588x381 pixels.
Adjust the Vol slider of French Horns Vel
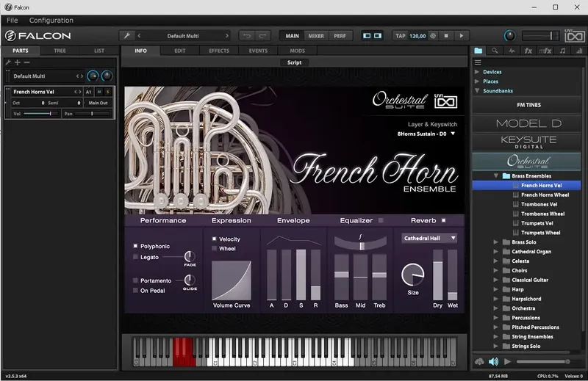click(x=40, y=114)
